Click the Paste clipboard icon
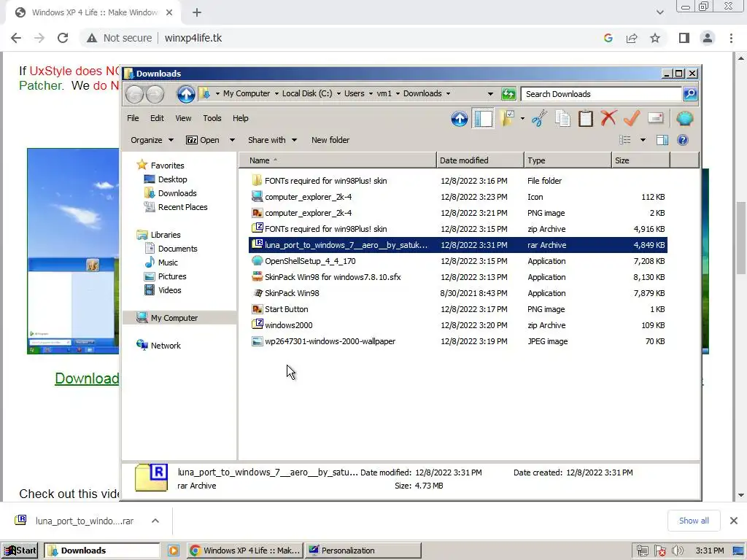The width and height of the screenshot is (747, 560). tap(586, 118)
